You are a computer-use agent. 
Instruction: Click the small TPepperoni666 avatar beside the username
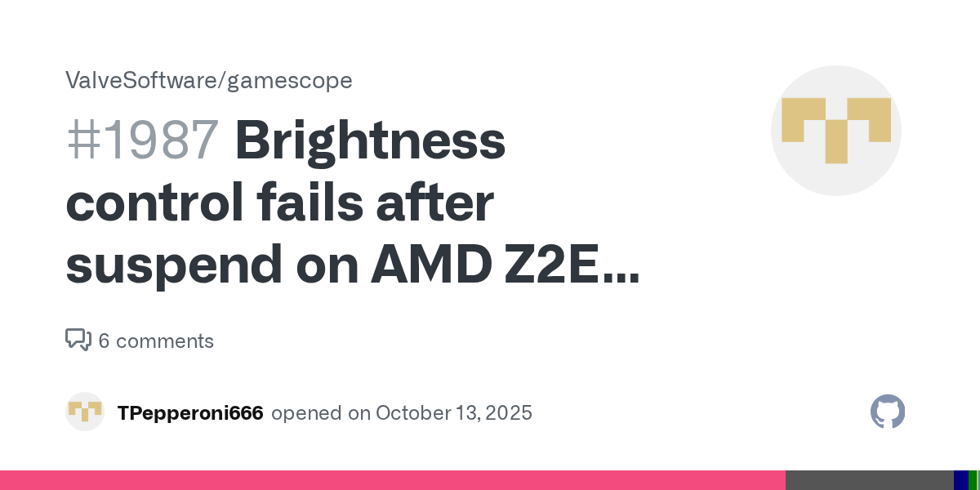(85, 412)
